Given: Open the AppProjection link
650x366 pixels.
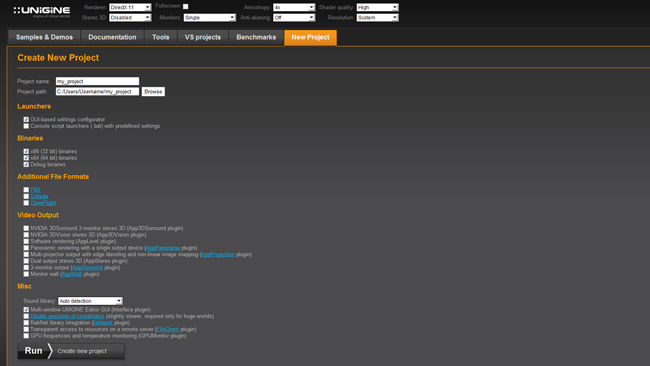Looking at the screenshot, I should pos(218,255).
